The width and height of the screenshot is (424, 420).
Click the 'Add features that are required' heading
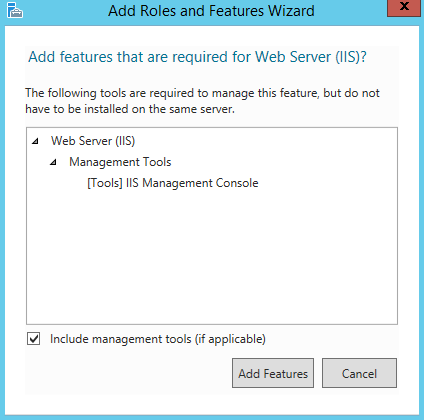pyautogui.click(x=197, y=57)
